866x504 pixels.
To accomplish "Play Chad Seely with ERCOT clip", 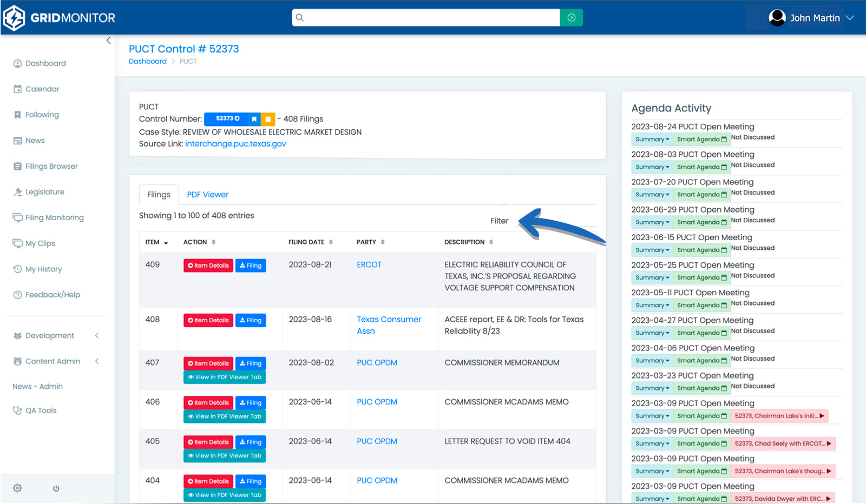I will (x=783, y=443).
